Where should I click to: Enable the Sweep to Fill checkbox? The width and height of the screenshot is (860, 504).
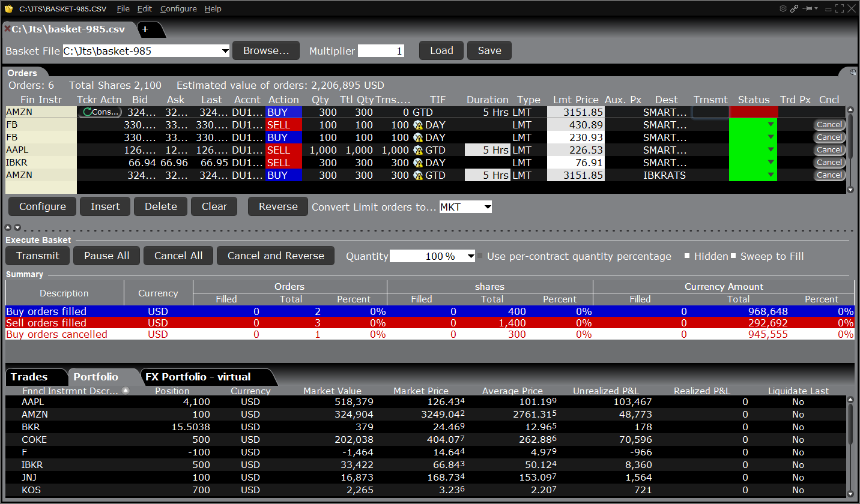(x=733, y=256)
